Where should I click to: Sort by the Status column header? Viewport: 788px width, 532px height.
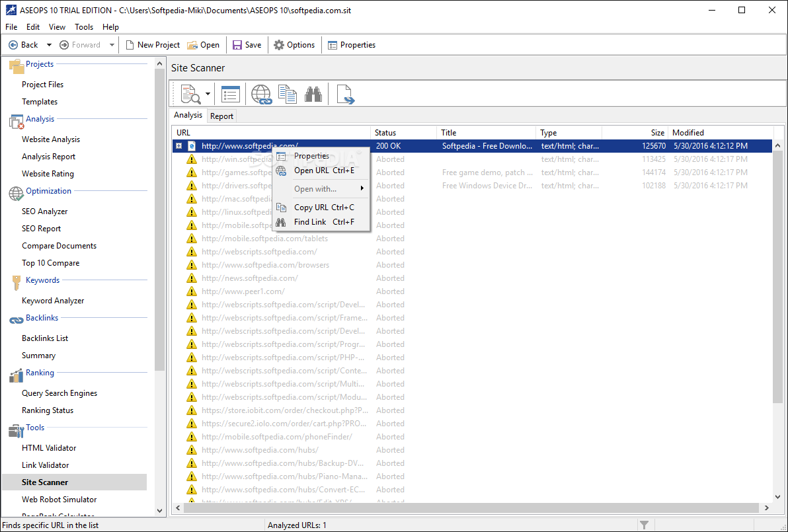(x=403, y=133)
